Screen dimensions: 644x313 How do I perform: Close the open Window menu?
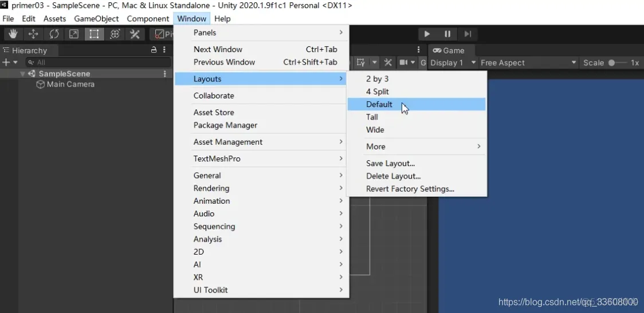pos(192,19)
